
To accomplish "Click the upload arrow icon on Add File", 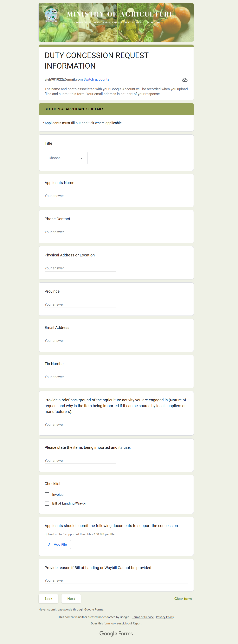I will pyautogui.click(x=50, y=544).
